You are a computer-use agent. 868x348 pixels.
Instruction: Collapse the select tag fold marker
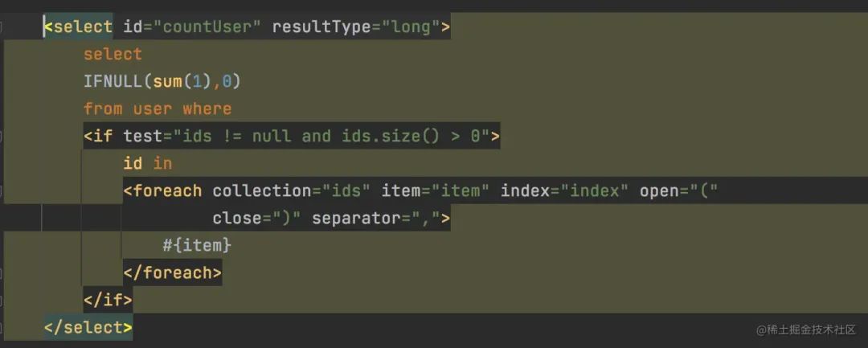(2, 27)
